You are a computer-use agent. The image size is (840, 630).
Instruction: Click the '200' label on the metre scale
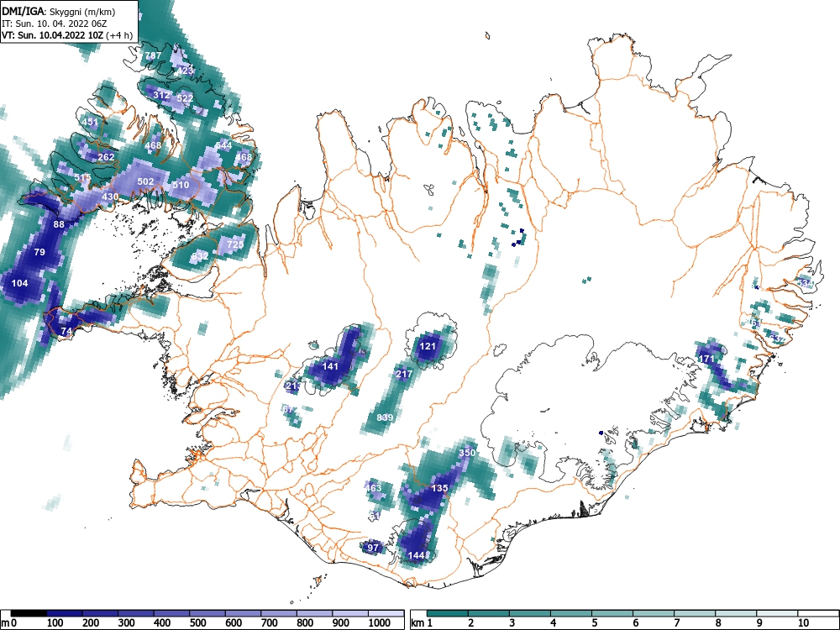(90, 622)
